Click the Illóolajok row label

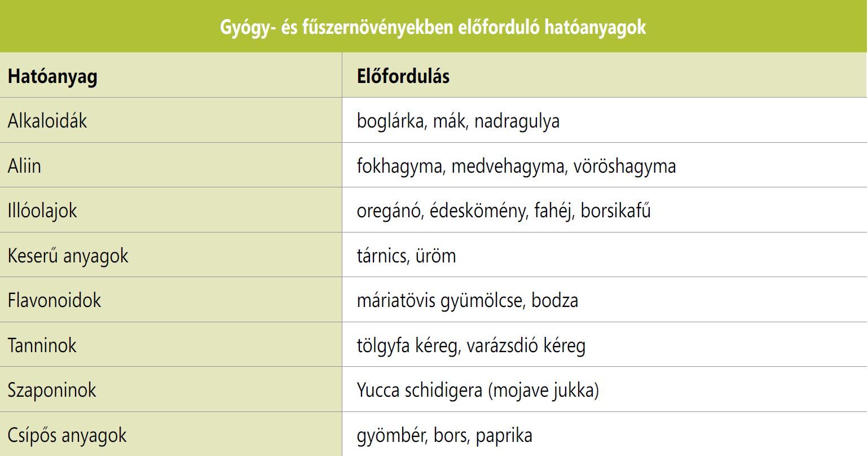pyautogui.click(x=42, y=211)
